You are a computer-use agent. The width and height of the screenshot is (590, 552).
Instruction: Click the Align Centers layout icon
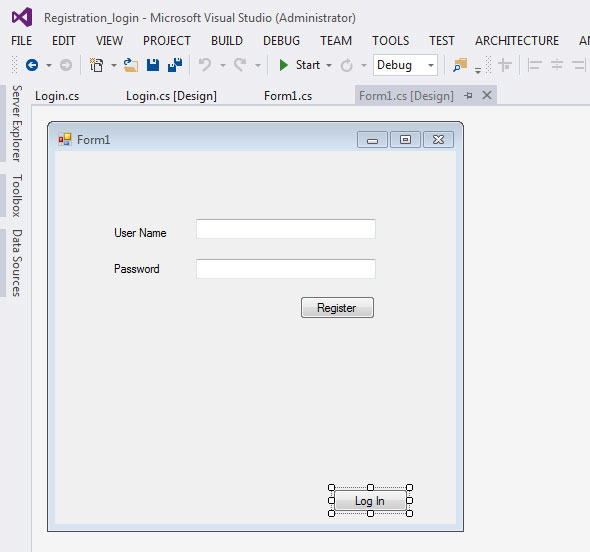point(557,65)
